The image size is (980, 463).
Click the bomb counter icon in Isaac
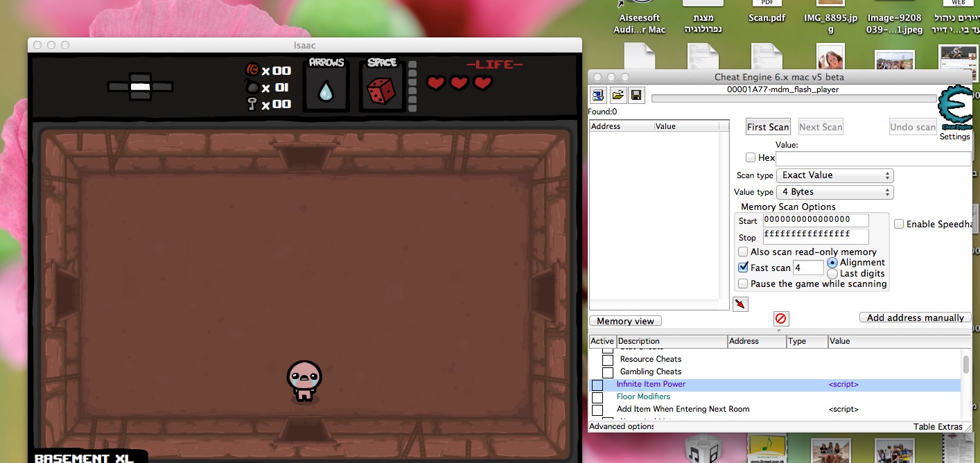[252, 87]
